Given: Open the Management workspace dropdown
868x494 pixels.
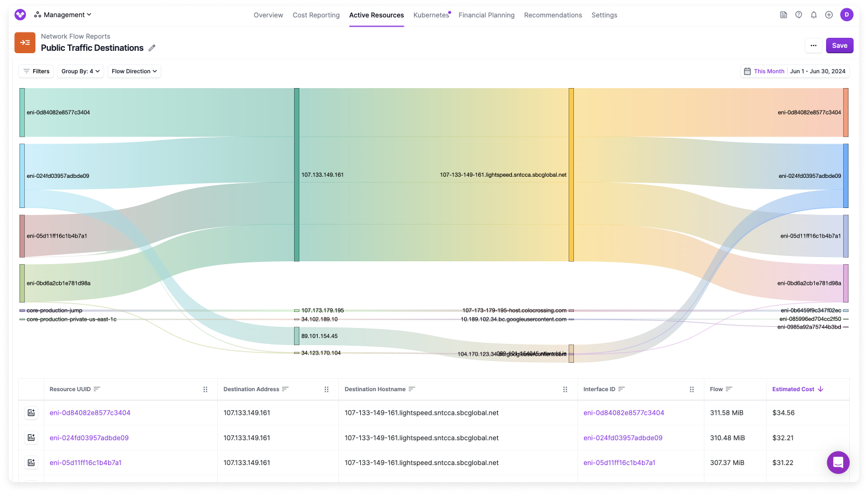Looking at the screenshot, I should [63, 15].
